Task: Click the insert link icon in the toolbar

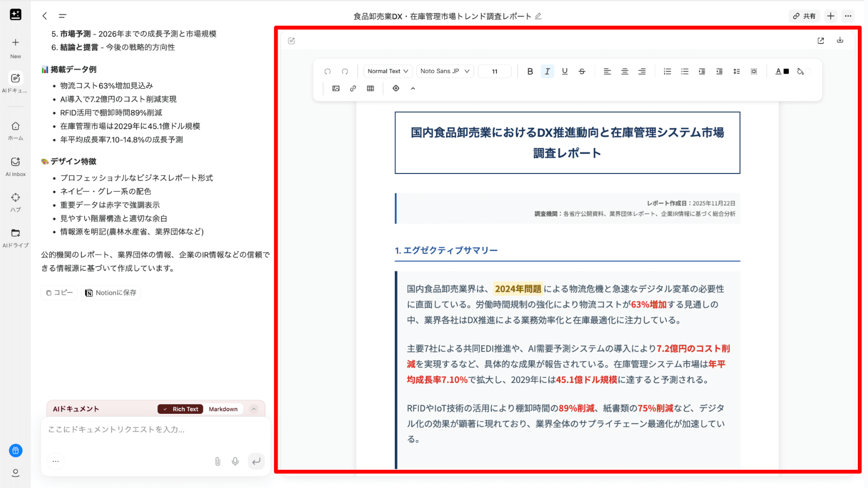Action: (353, 88)
